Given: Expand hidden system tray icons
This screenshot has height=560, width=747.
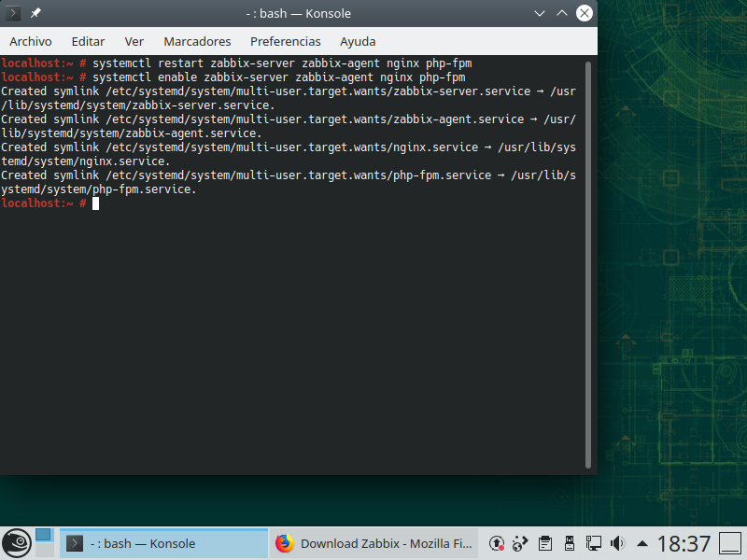Looking at the screenshot, I should [x=642, y=543].
